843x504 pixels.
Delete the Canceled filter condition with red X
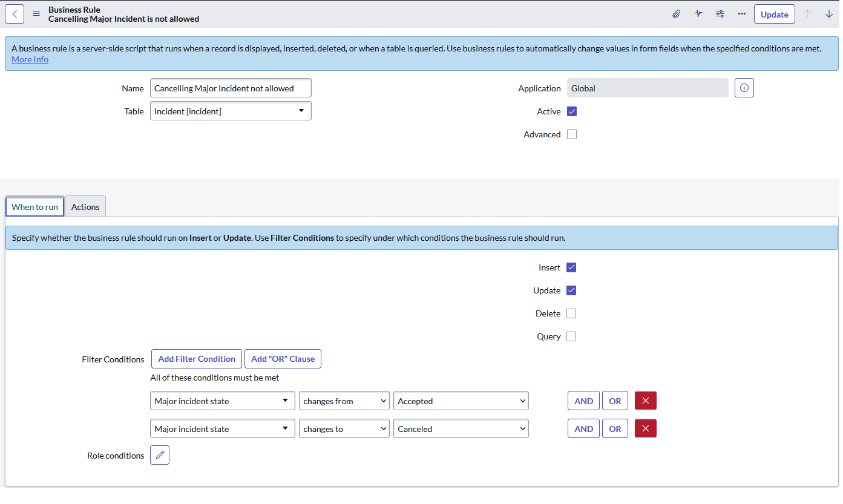(x=645, y=428)
